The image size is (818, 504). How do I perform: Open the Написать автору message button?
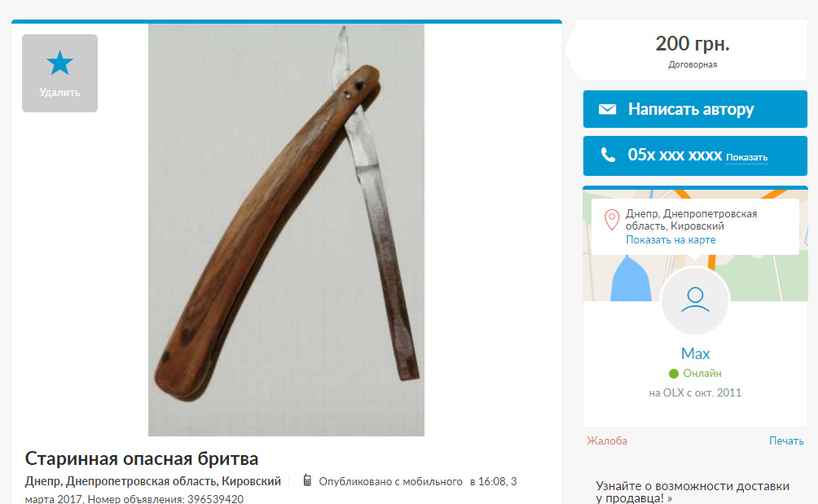point(695,109)
